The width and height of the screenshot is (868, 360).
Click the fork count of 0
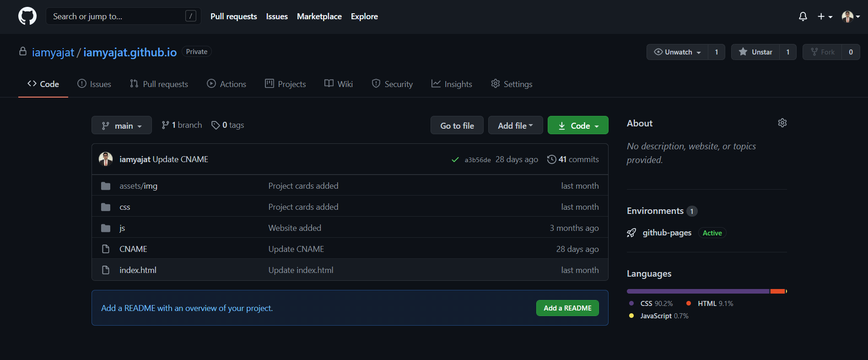tap(851, 52)
